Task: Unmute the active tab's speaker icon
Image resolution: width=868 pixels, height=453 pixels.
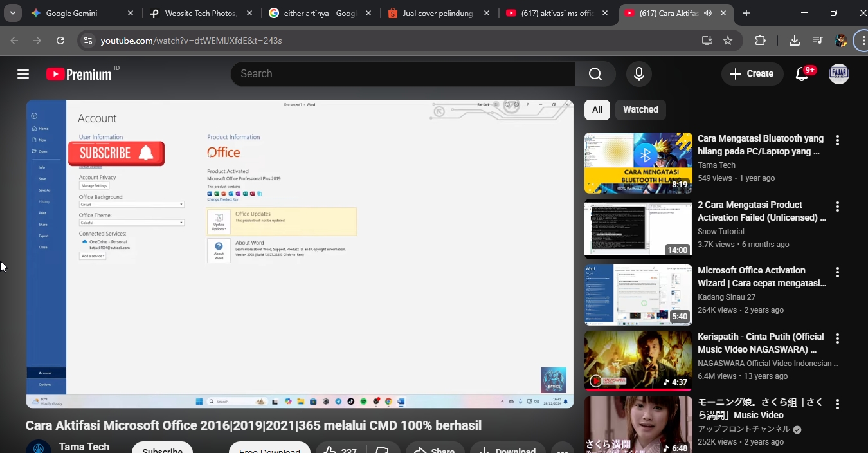Action: click(707, 12)
